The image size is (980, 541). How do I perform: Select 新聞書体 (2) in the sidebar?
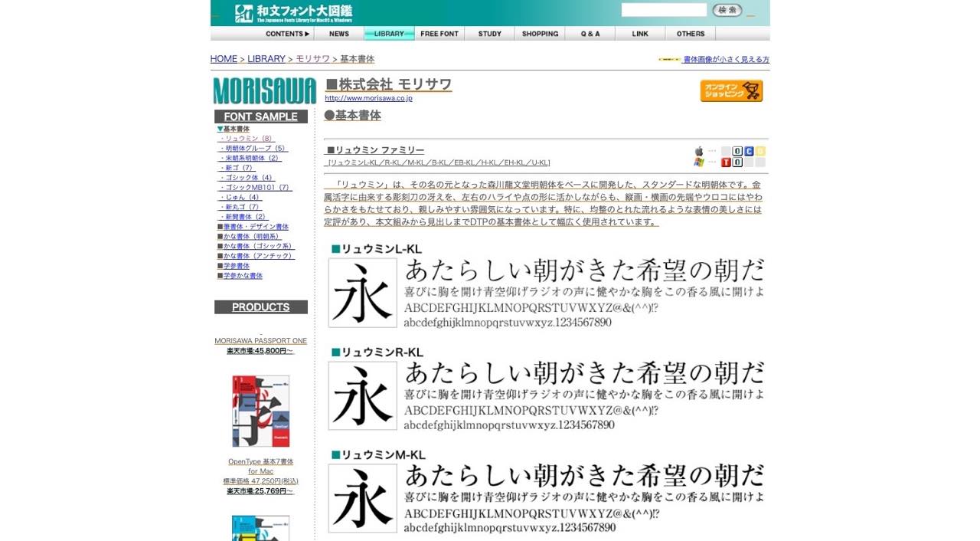click(243, 217)
